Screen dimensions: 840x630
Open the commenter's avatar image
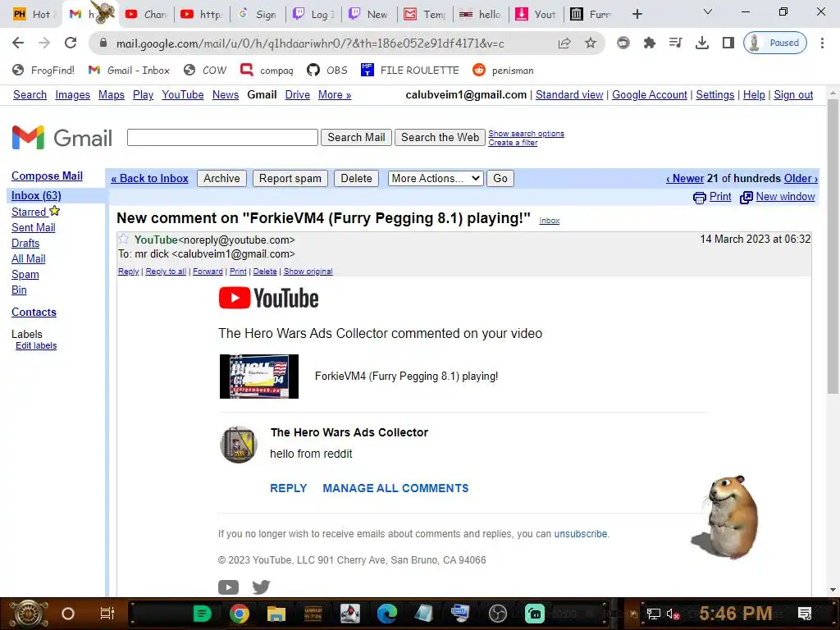(239, 445)
